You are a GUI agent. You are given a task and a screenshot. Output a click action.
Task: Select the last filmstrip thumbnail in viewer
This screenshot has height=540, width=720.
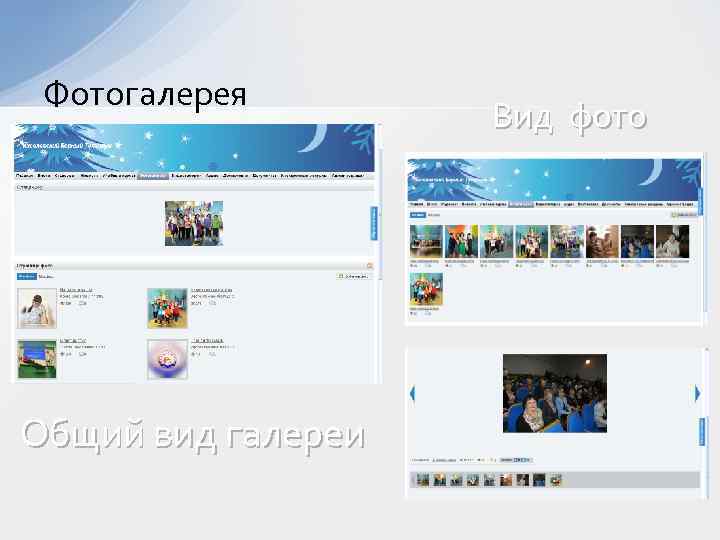point(556,480)
